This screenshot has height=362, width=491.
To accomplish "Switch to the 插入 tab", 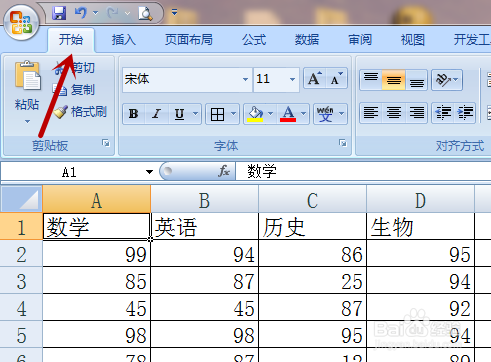I will click(124, 40).
